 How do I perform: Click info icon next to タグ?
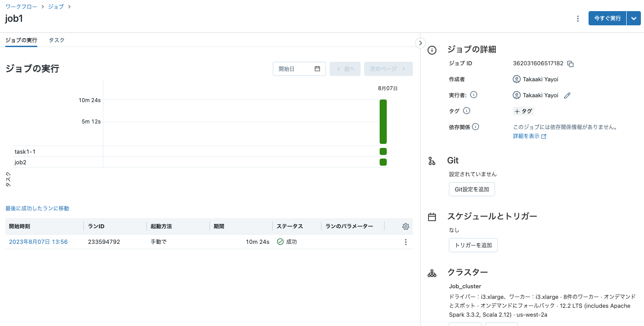466,111
